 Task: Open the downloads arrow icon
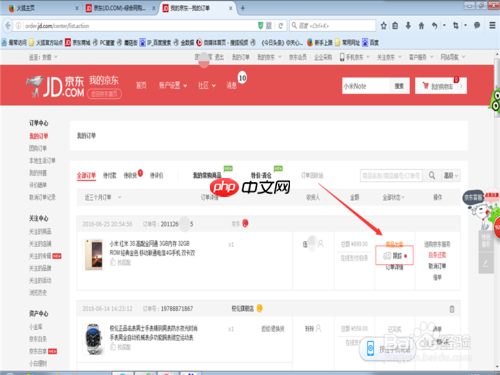(x=408, y=26)
